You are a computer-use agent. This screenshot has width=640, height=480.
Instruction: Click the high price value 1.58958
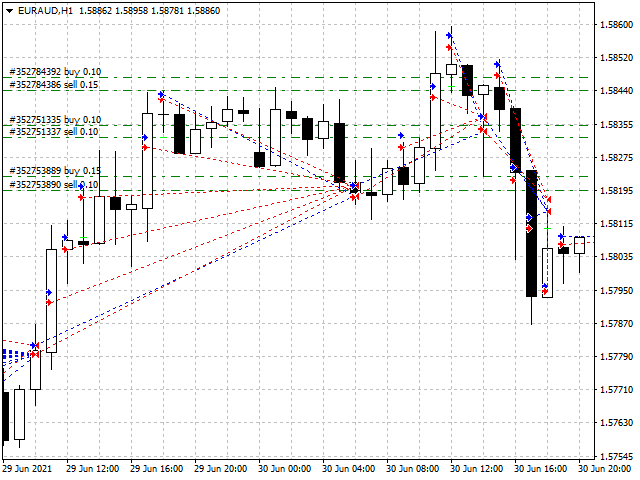pos(131,11)
